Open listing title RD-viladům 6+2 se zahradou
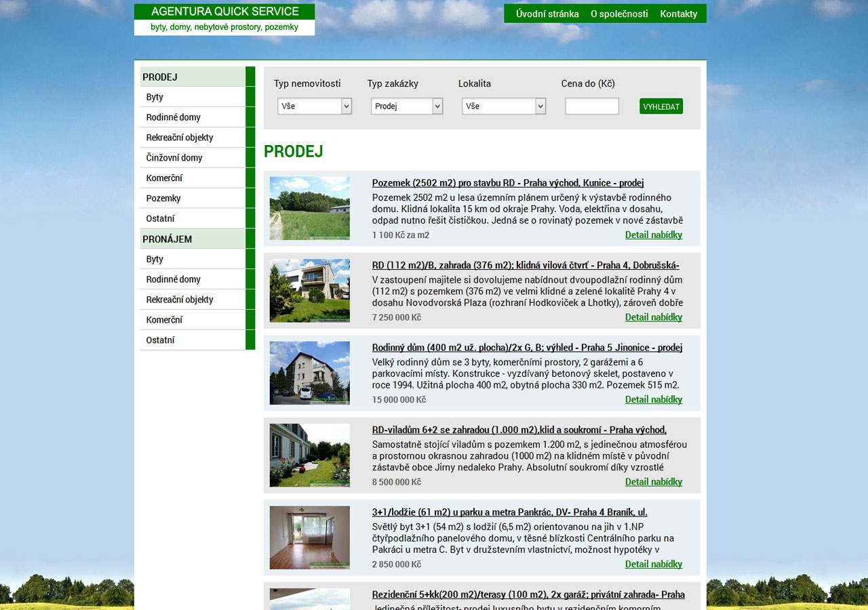The image size is (868, 610). (x=519, y=430)
